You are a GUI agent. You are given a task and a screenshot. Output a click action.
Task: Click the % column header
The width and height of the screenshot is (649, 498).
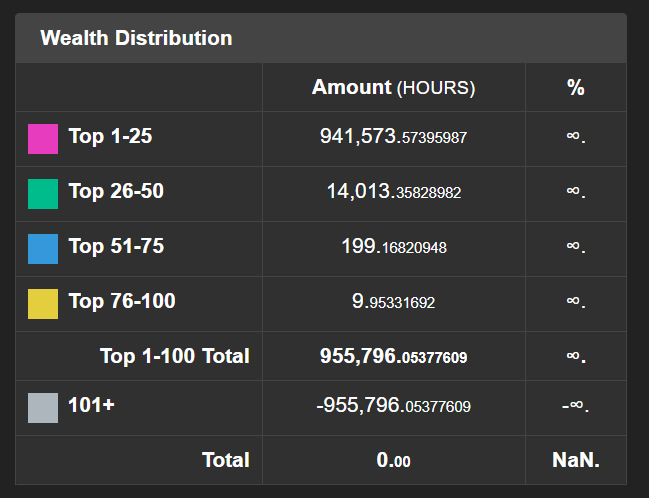click(576, 87)
